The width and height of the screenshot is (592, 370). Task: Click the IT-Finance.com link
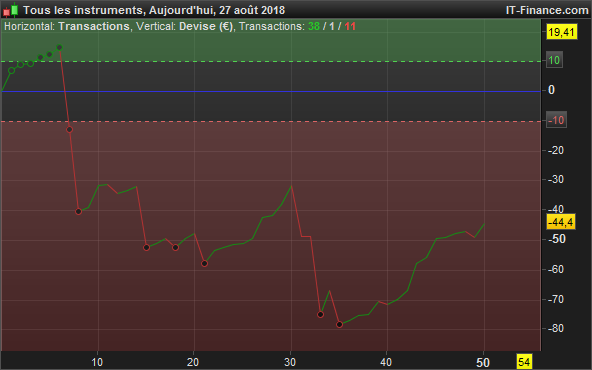coord(547,10)
